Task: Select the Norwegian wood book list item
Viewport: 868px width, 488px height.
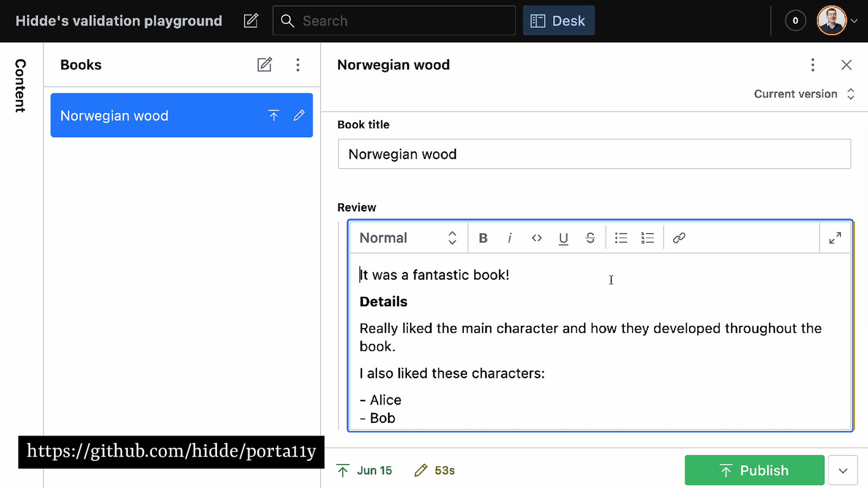Action: pos(182,115)
